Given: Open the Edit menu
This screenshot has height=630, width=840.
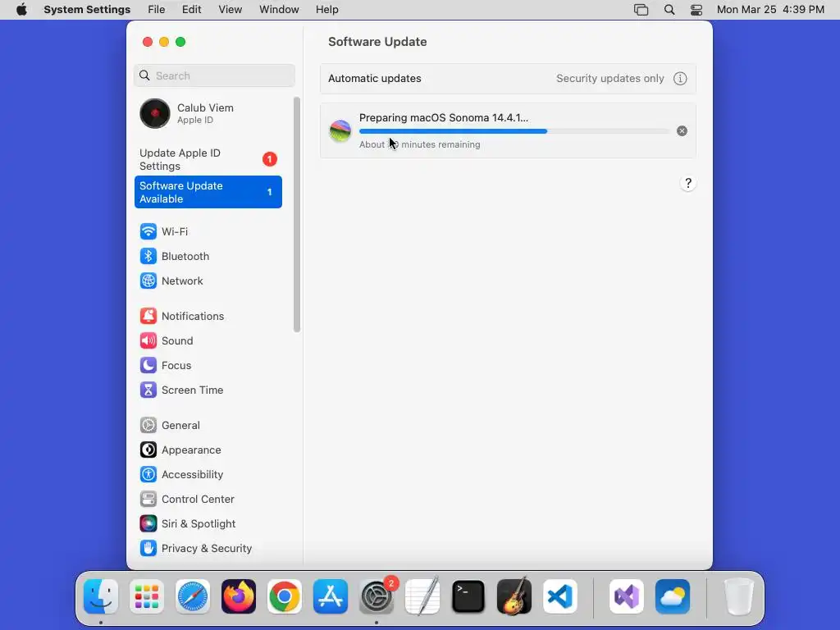Looking at the screenshot, I should click(x=191, y=10).
